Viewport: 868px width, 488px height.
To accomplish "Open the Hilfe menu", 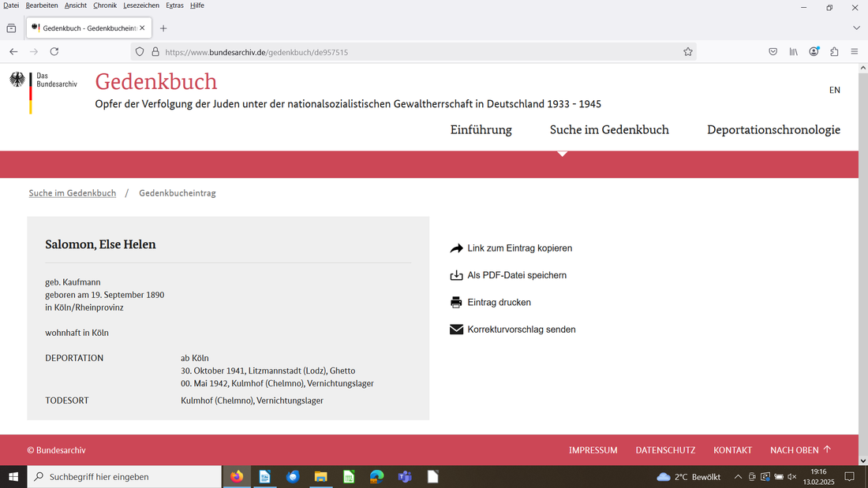I will (x=197, y=6).
